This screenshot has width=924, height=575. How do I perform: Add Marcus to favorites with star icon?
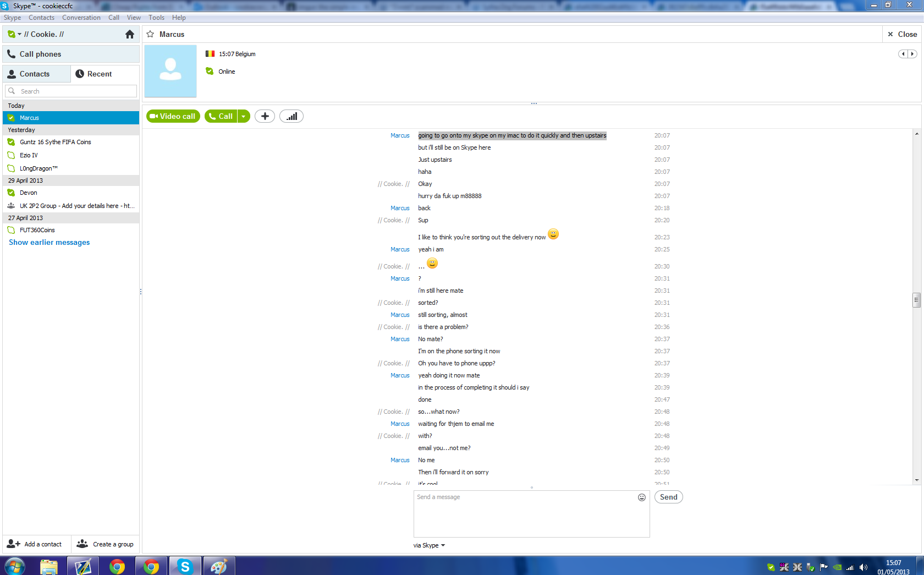click(x=150, y=34)
